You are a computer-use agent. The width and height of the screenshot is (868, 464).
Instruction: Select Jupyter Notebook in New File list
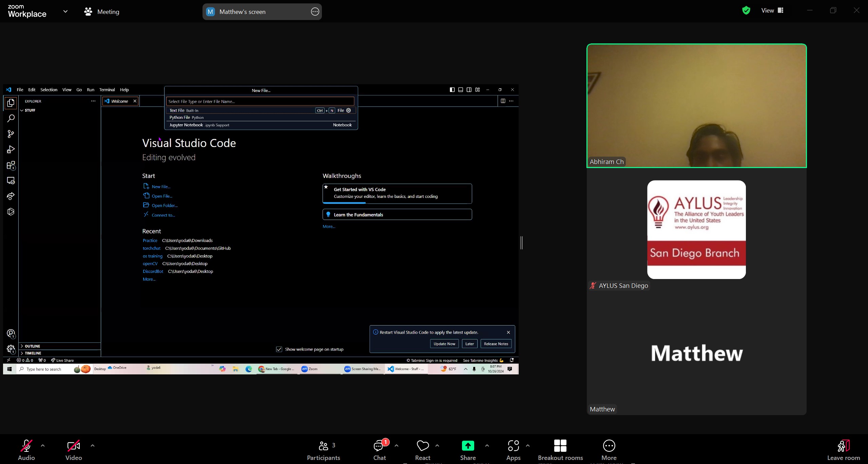click(261, 125)
